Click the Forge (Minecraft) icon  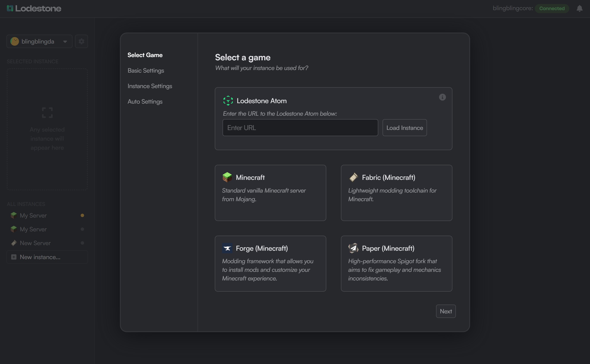tap(227, 248)
